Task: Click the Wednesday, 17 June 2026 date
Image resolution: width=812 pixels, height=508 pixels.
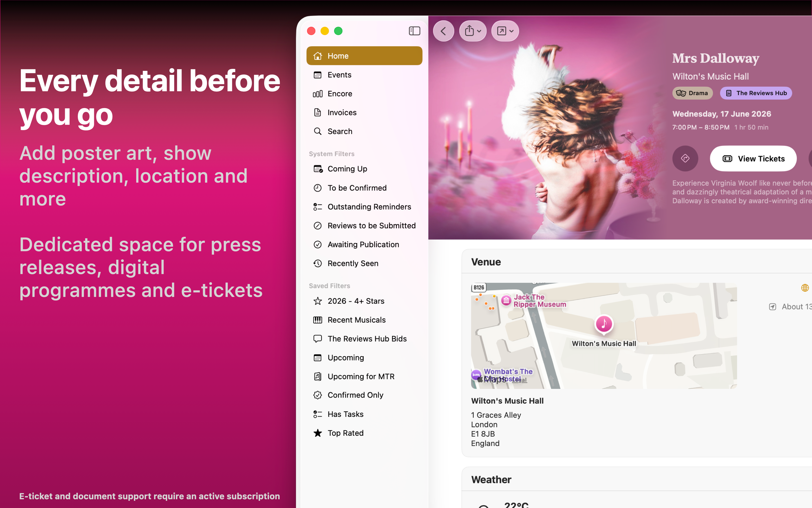Action: coord(721,114)
